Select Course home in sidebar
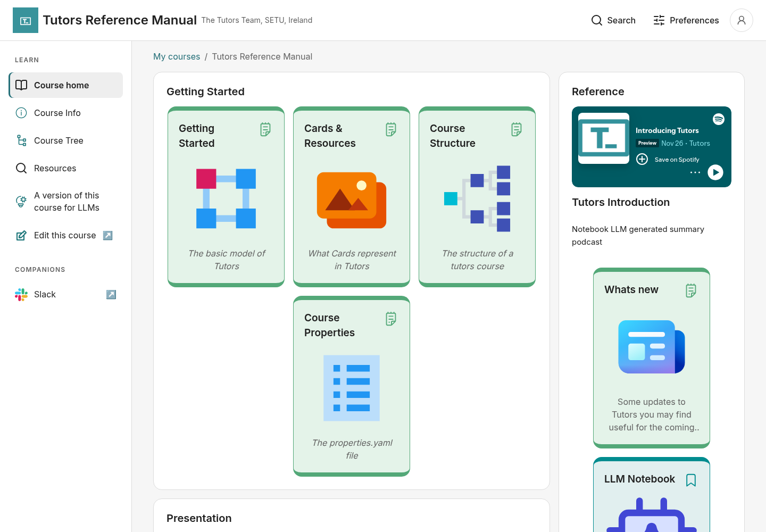The image size is (766, 532). (x=66, y=85)
